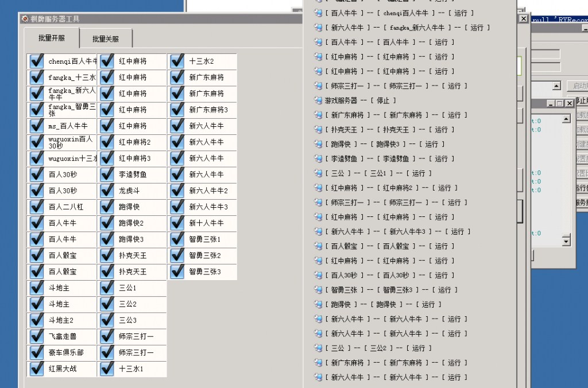Uncheck the 十三水2 checkbox
The image size is (588, 388).
click(x=176, y=61)
